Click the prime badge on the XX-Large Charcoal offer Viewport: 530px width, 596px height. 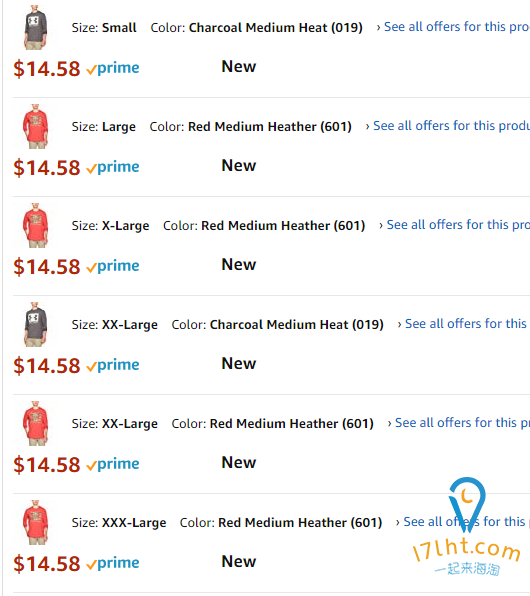(x=113, y=365)
